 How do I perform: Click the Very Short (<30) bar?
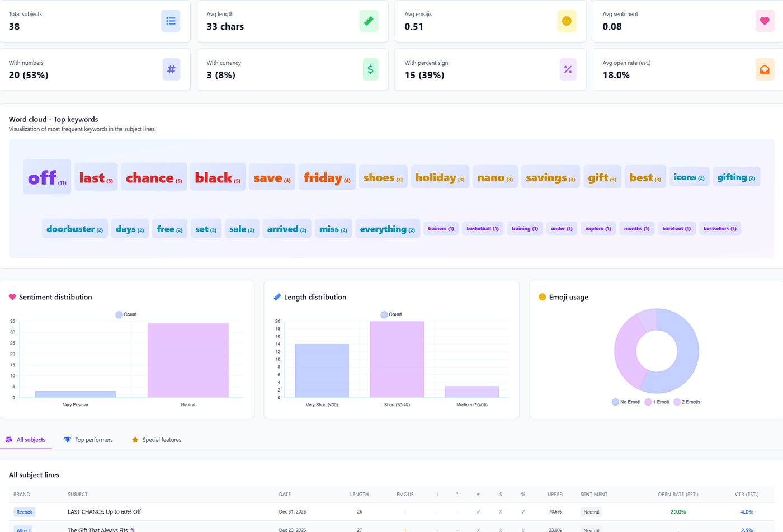pyautogui.click(x=322, y=371)
